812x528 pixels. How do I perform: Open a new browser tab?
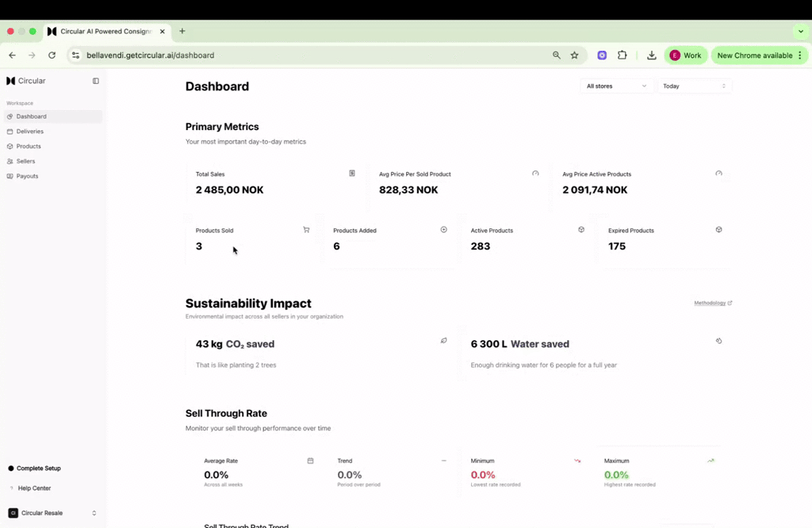pyautogui.click(x=182, y=31)
